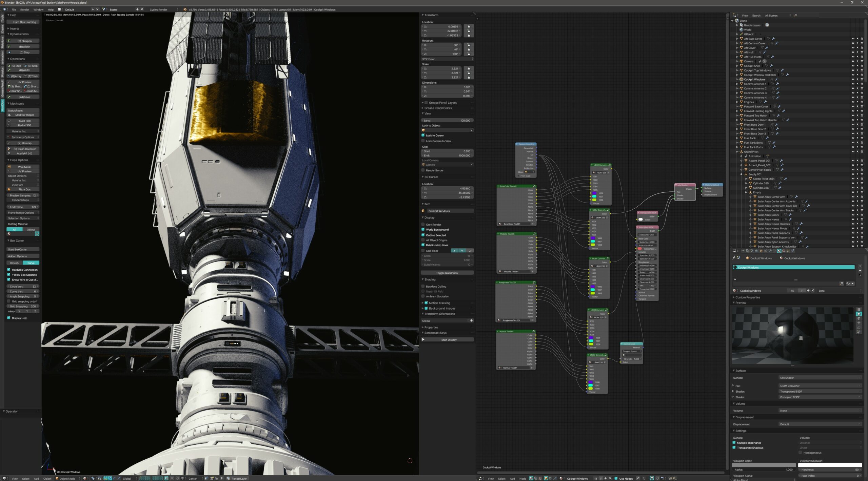This screenshot has width=868, height=481.
Task: Remove the material slot with minus
Action: [860, 271]
